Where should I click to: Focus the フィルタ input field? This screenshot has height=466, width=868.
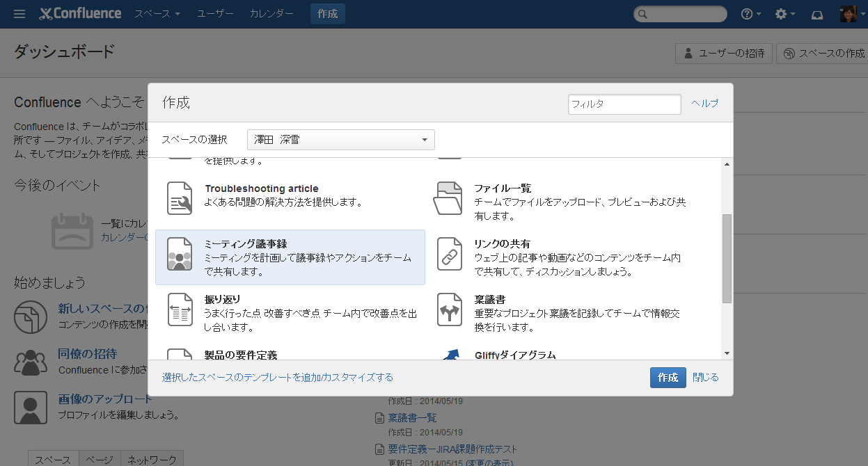(x=624, y=104)
